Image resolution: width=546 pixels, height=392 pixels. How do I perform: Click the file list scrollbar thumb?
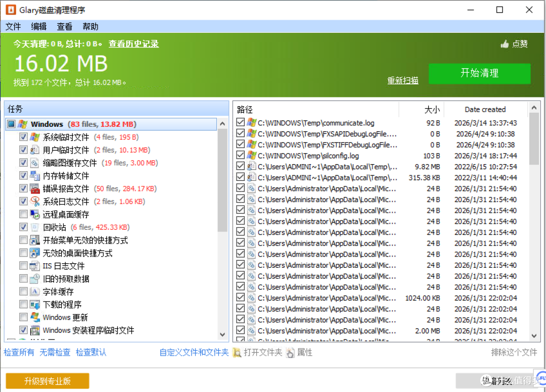(534, 139)
